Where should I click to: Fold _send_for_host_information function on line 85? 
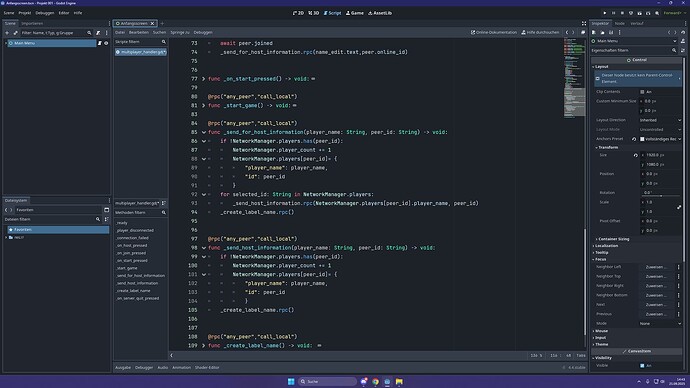[203, 132]
